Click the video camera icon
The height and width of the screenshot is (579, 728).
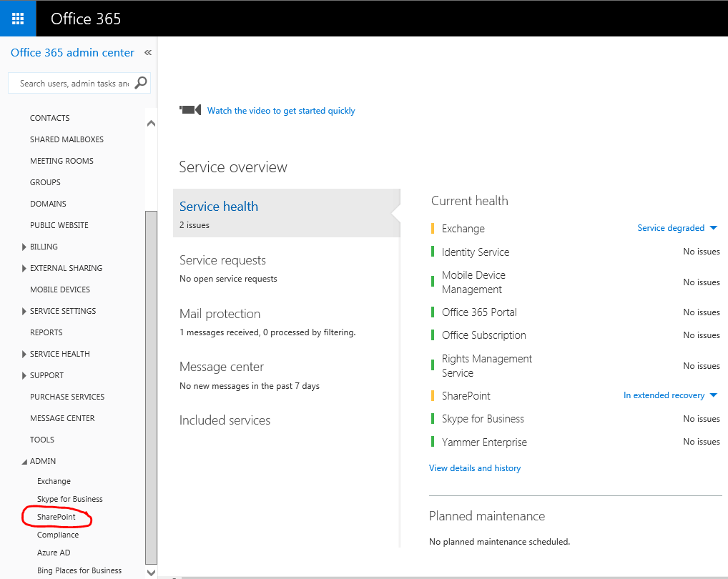click(x=190, y=110)
